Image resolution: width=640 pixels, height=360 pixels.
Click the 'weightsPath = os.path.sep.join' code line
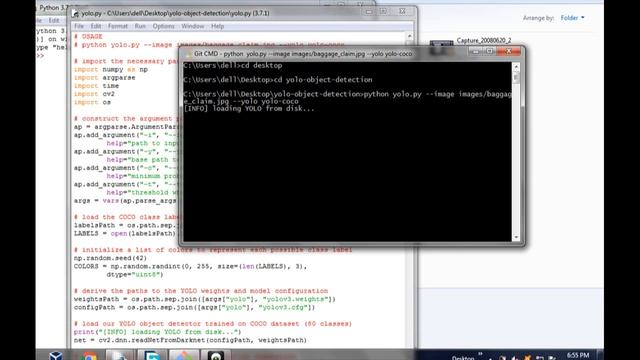pyautogui.click(x=204, y=299)
